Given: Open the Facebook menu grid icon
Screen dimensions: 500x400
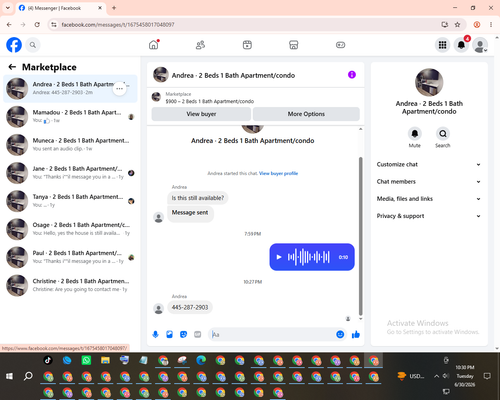Looking at the screenshot, I should (x=442, y=45).
